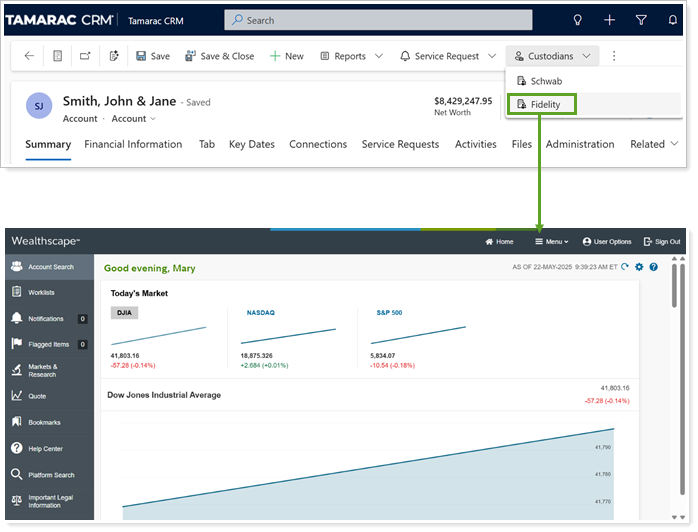Open the filter funnel icon in the header
This screenshot has width=698, height=532.
641,20
